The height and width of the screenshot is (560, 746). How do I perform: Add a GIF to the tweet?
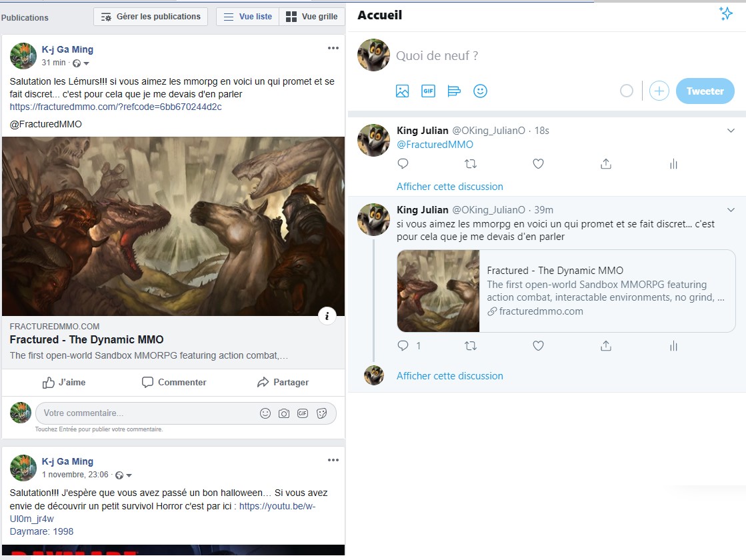click(428, 91)
